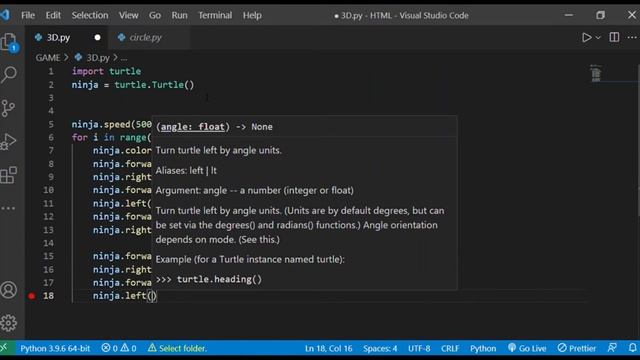Place the cursor in ninja.left() on line 18

[x=151, y=296]
